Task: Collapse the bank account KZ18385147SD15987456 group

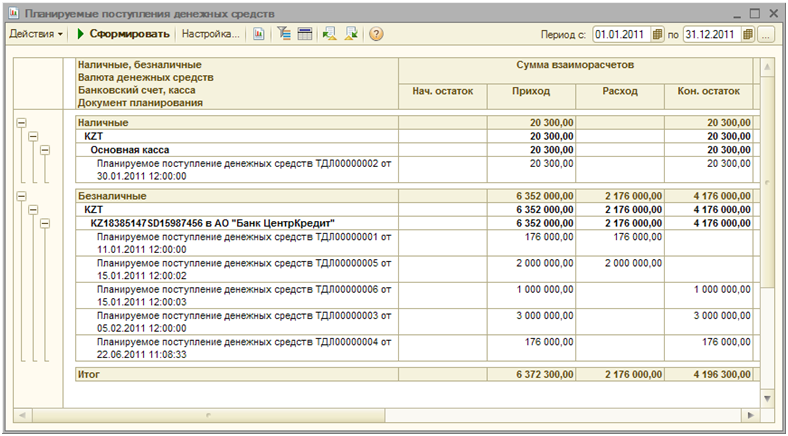Action: point(45,224)
